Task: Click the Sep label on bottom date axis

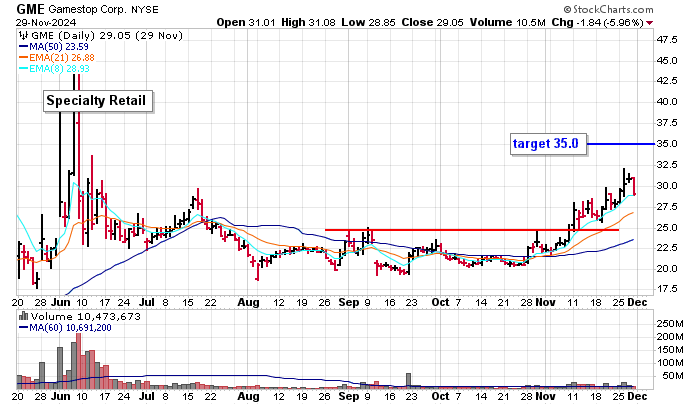Action: 349,396
